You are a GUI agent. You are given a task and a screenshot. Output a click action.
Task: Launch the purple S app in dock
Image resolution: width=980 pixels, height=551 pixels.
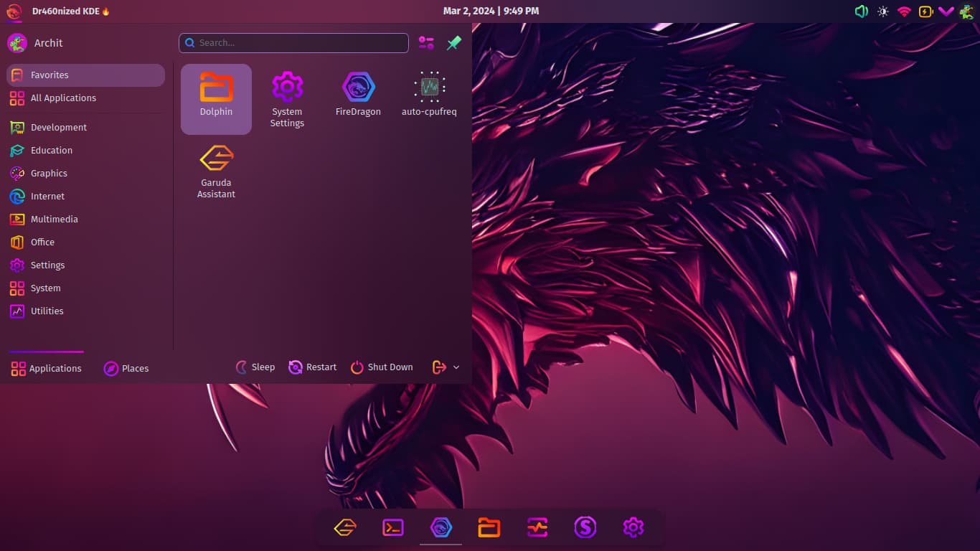585,528
